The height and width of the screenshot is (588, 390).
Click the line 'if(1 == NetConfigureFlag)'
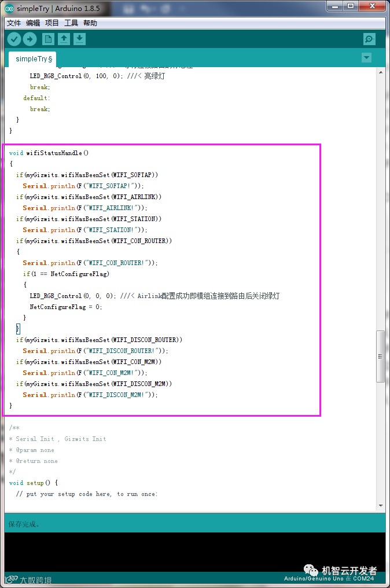click(x=67, y=274)
